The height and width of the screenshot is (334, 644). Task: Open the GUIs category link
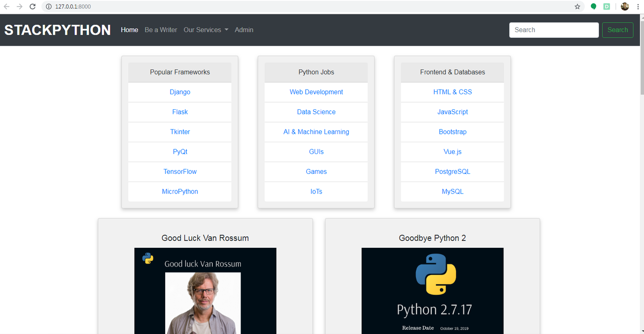tap(316, 152)
